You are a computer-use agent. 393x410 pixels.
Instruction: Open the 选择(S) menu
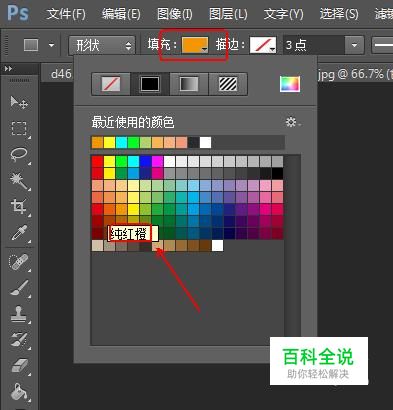coord(339,14)
